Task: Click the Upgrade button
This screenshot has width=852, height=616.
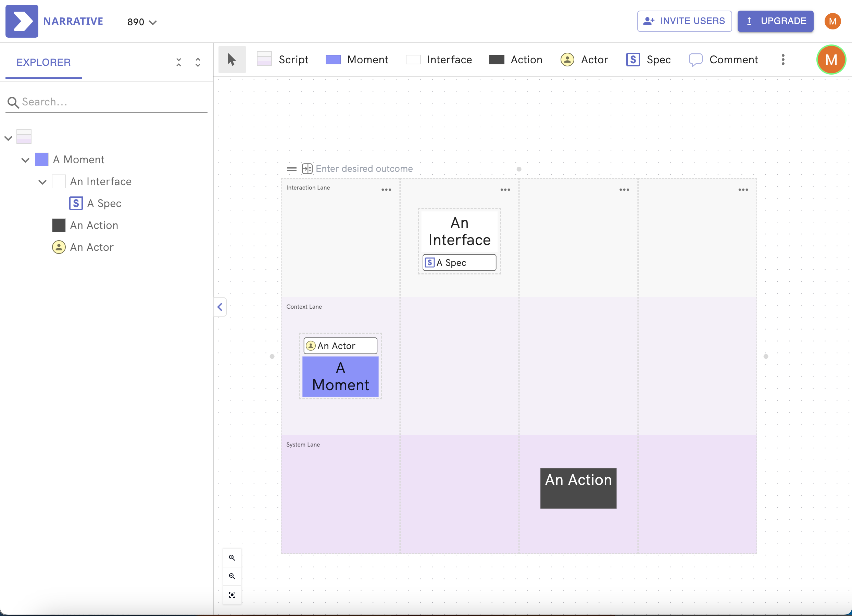Action: point(775,21)
